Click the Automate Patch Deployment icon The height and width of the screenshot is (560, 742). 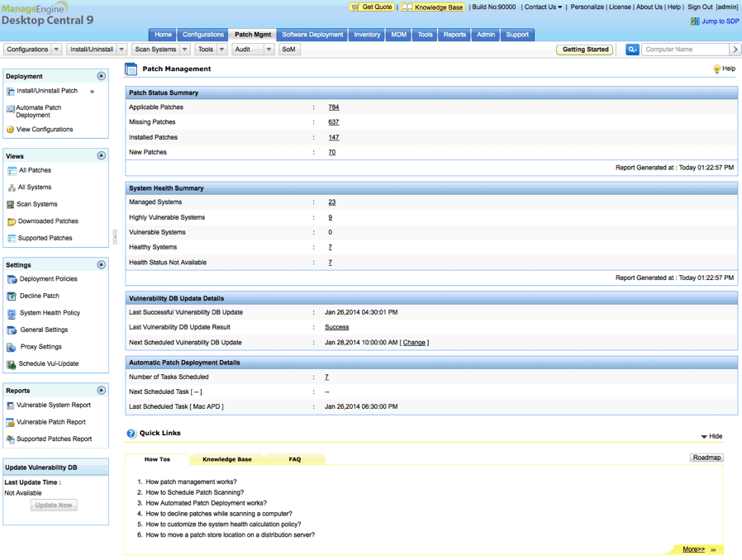point(11,109)
